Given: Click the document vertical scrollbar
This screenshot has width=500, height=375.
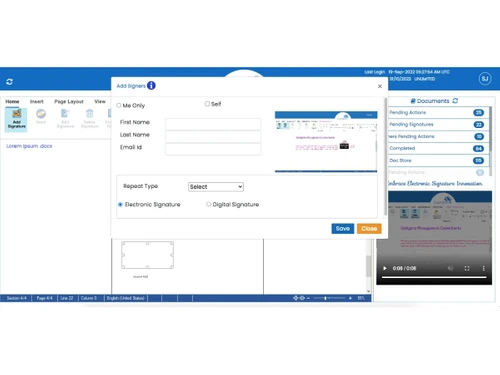Looking at the screenshot, I should pos(368,266).
